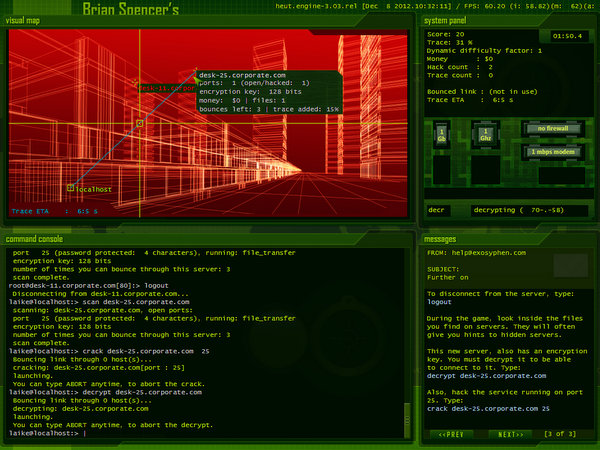Click the 01:50.4 countdown timer
Image resolution: width=600 pixels, height=450 pixels.
(x=567, y=36)
